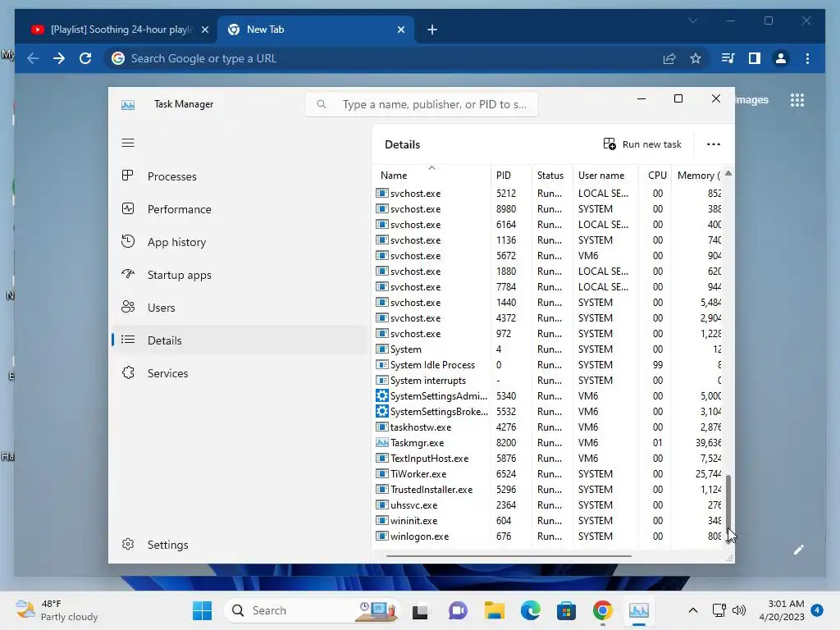The image size is (840, 630).
Task: Click the horizontal scrollbar of the Details table
Action: pos(509,556)
